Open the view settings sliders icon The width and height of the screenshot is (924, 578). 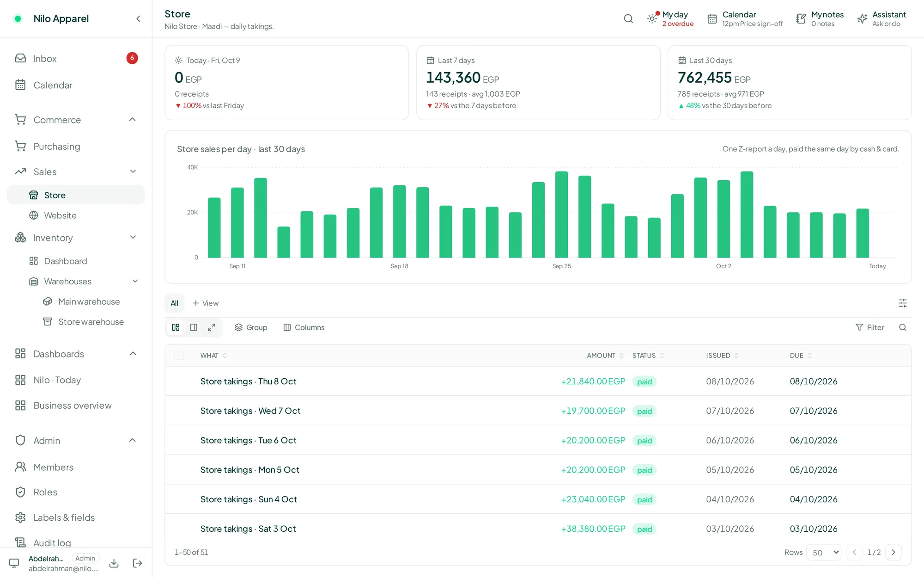pos(903,303)
